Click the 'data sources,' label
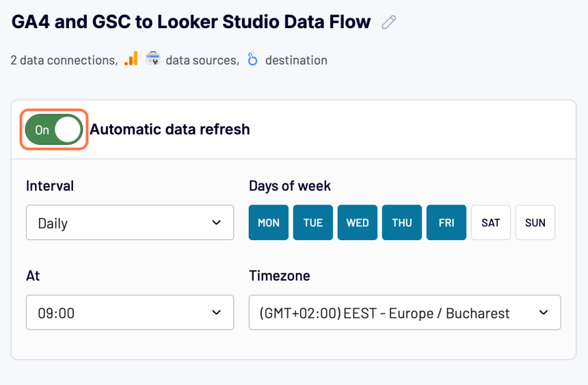This screenshot has width=588, height=385. pos(203,60)
